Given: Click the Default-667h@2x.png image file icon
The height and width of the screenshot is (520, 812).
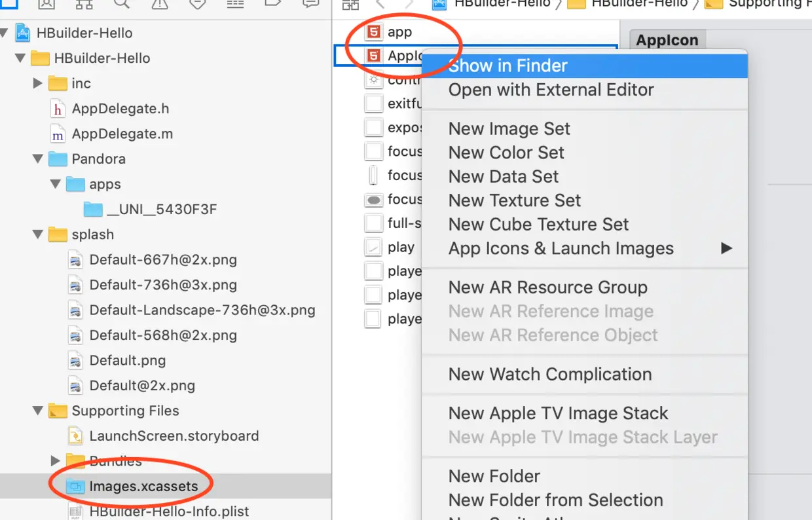Looking at the screenshot, I should [x=75, y=260].
